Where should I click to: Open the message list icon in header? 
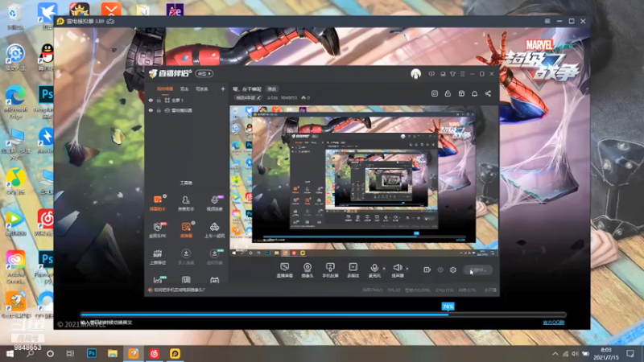[435, 93]
